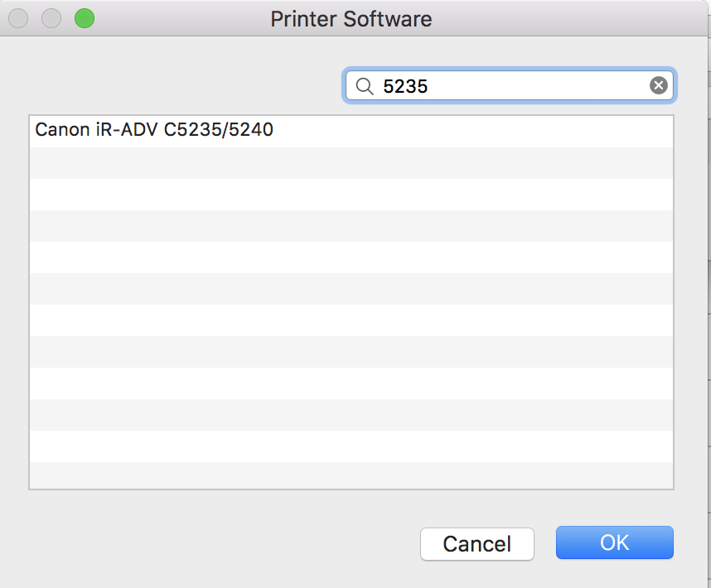
Task: Click the word Canon in the results list
Action: [63, 129]
